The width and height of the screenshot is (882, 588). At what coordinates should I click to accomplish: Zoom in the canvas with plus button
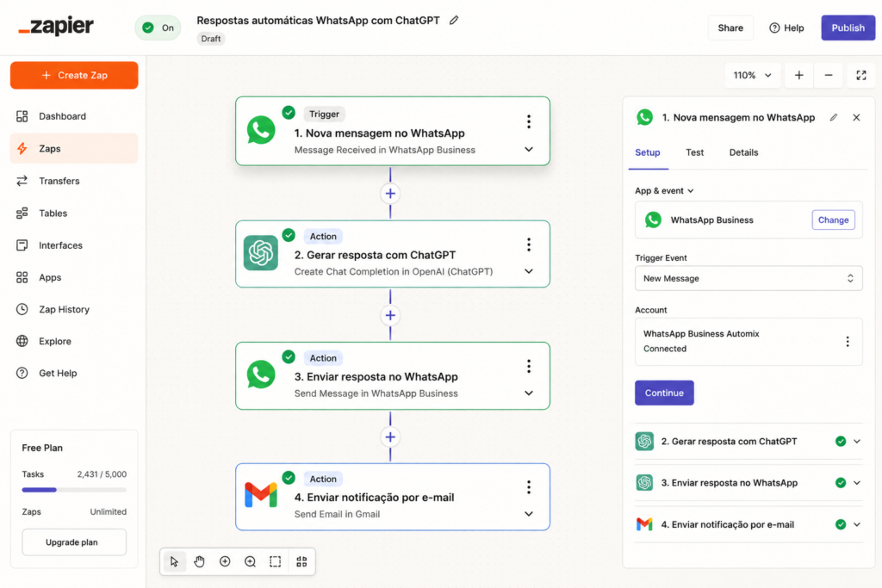coord(798,75)
